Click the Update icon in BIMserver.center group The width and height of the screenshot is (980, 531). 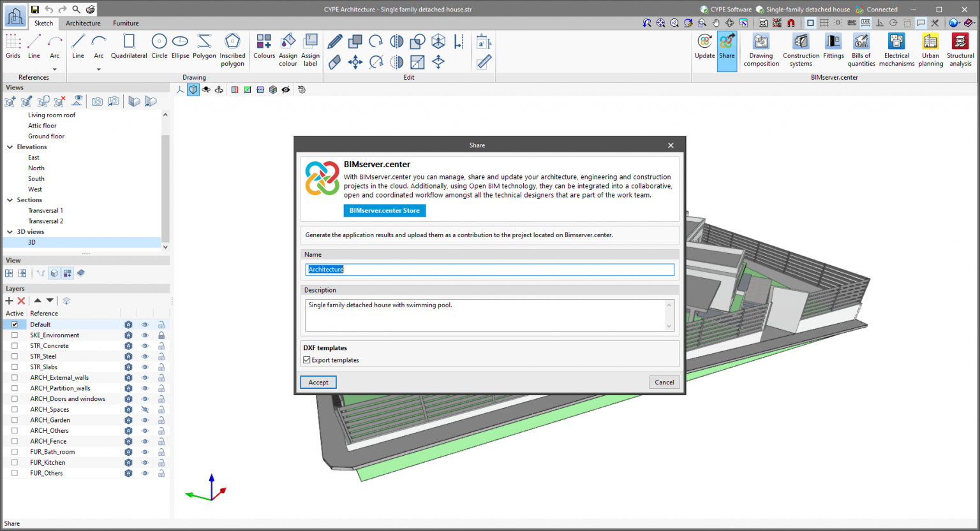pos(704,45)
